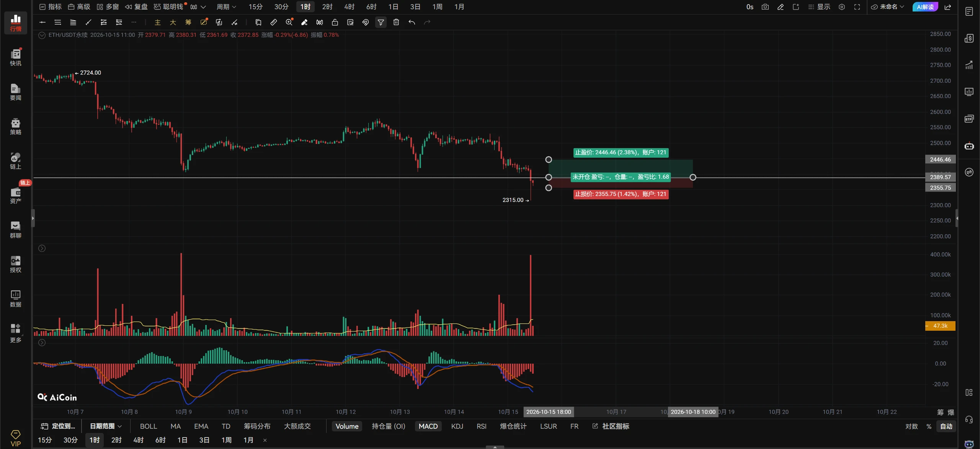
Task: Select 1周 interval in bottom timeframe row
Action: tap(226, 440)
